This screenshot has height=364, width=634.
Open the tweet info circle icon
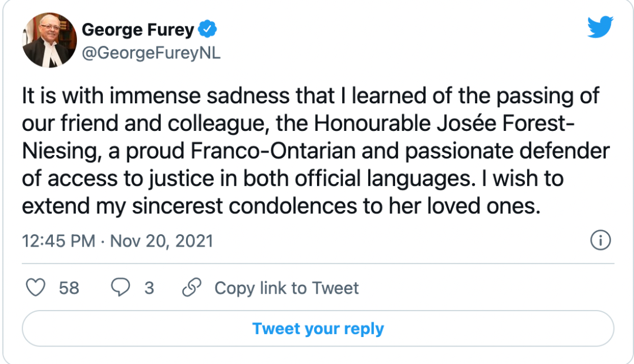point(600,241)
